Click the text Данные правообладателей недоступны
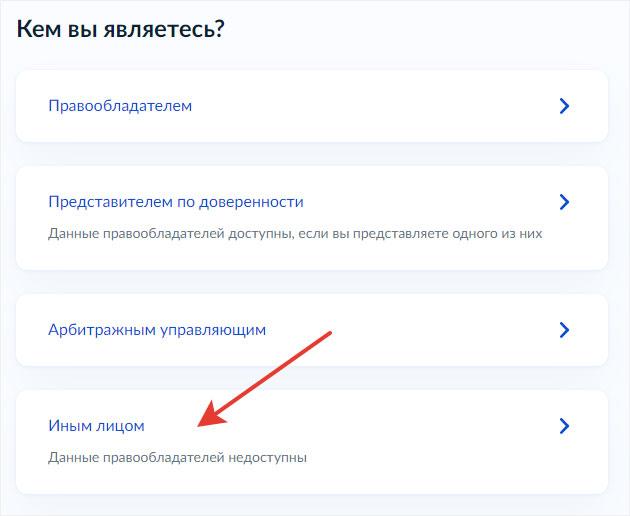630x516 pixels. click(x=177, y=458)
